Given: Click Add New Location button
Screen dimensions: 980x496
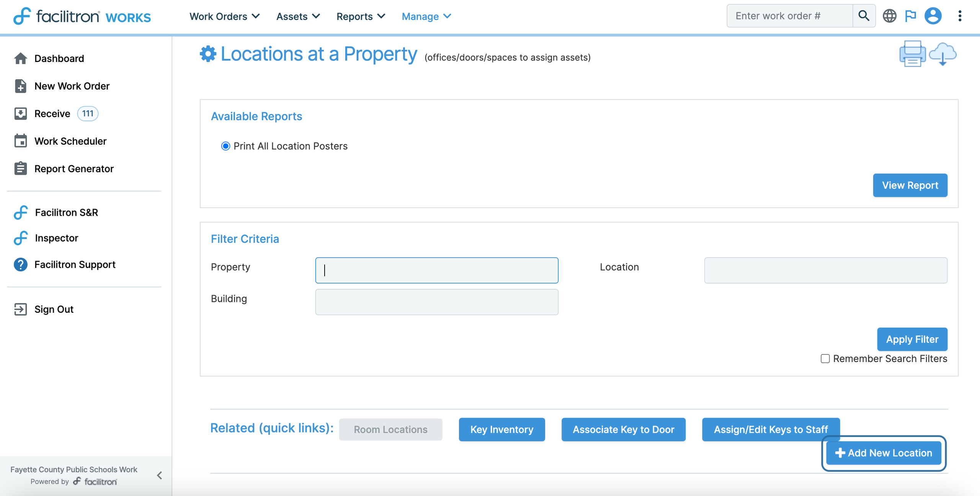Looking at the screenshot, I should pyautogui.click(x=884, y=453).
